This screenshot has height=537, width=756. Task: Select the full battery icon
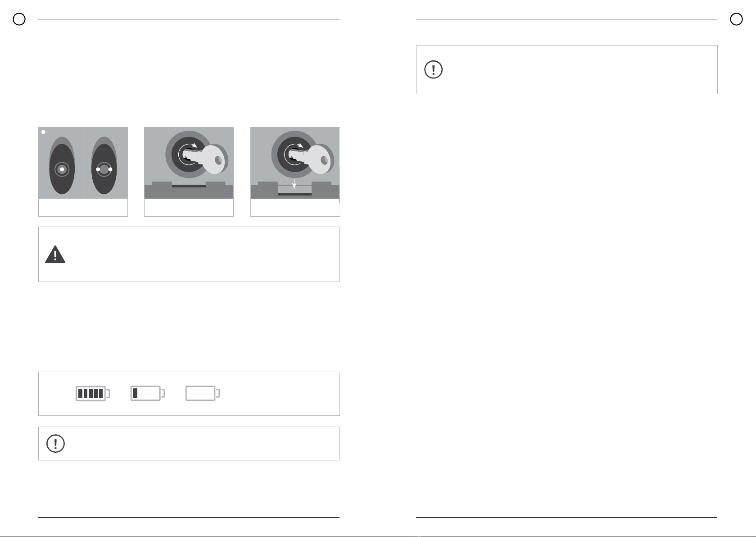93,394
